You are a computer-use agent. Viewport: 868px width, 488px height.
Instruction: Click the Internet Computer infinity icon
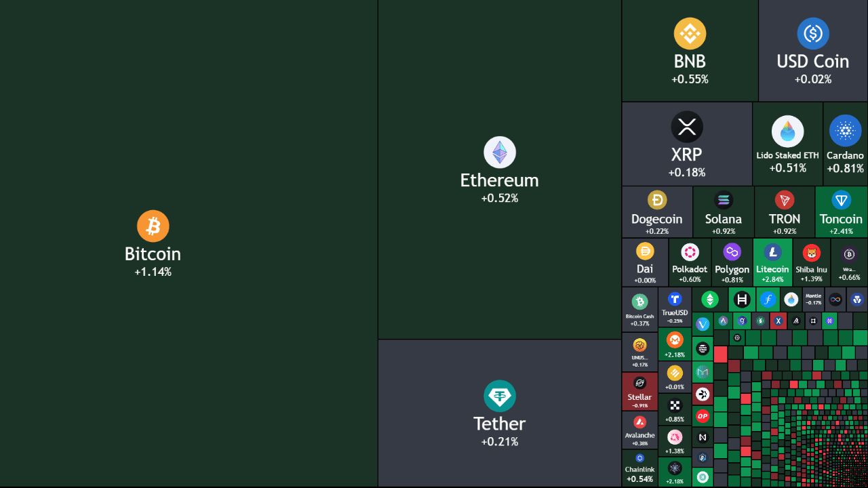835,299
